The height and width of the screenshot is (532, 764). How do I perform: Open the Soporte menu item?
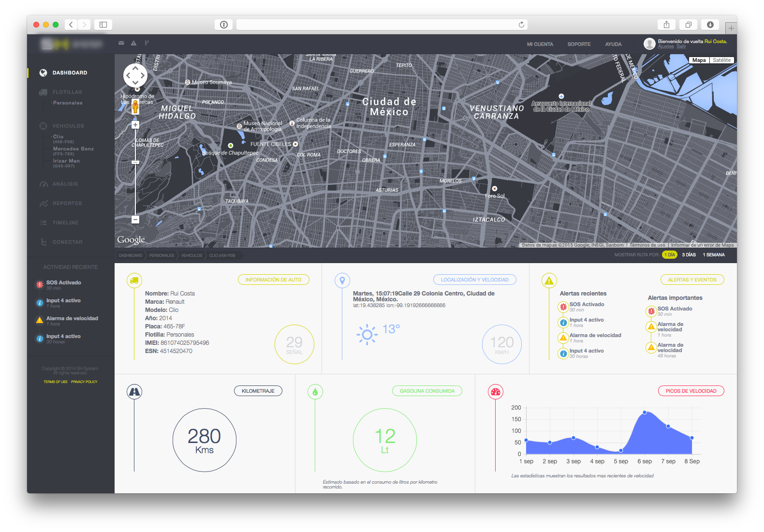click(x=579, y=44)
